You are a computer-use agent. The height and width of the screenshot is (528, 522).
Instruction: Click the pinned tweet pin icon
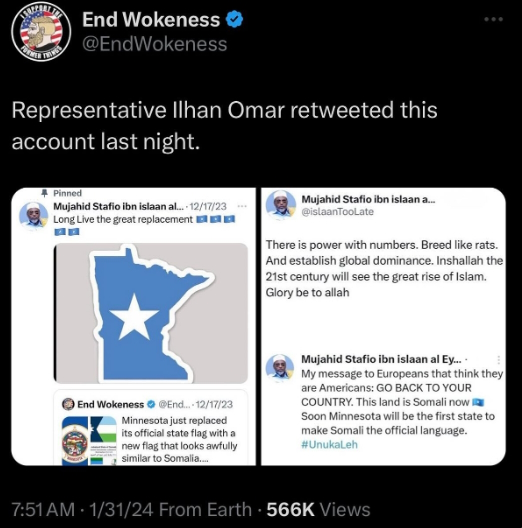[x=44, y=193]
